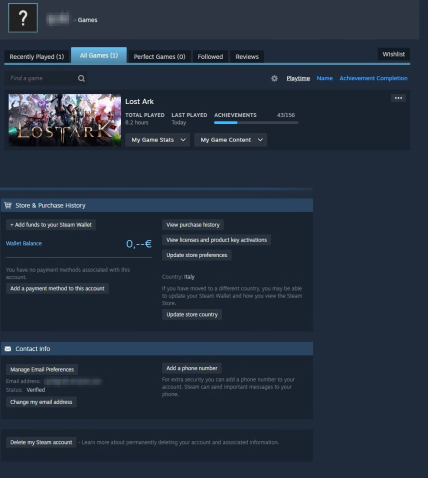Image resolution: width=428 pixels, height=478 pixels.
Task: Open the Perfect Games (0) tab
Action: (159, 57)
